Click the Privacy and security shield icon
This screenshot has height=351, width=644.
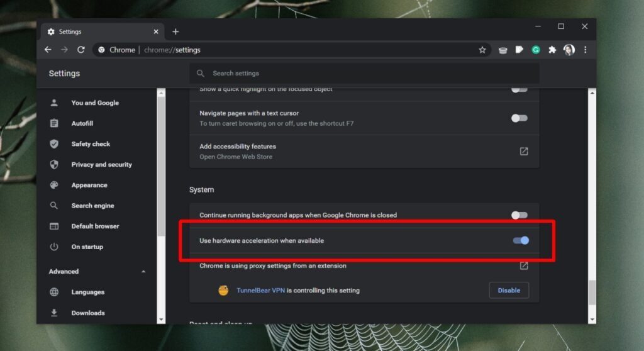[54, 164]
